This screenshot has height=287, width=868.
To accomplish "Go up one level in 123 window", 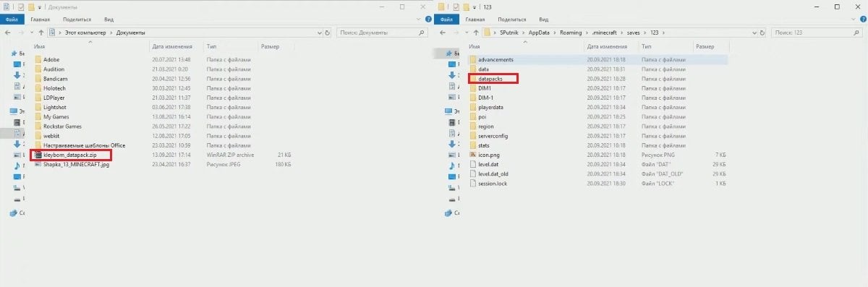I will click(476, 33).
